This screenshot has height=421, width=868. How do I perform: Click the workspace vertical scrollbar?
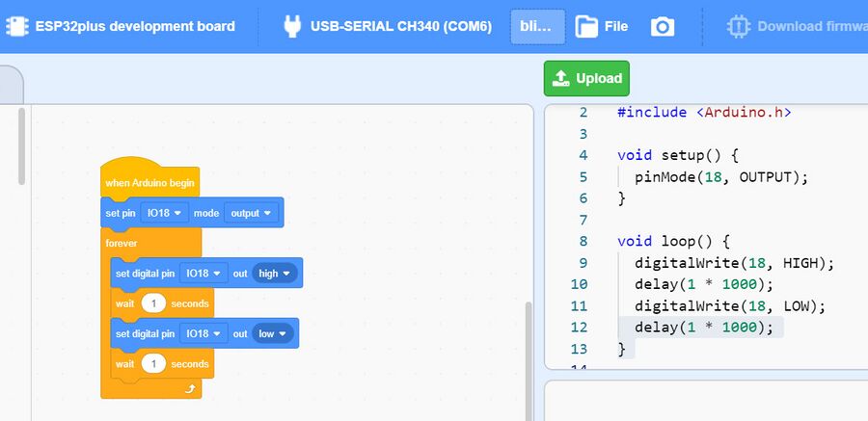[x=528, y=356]
